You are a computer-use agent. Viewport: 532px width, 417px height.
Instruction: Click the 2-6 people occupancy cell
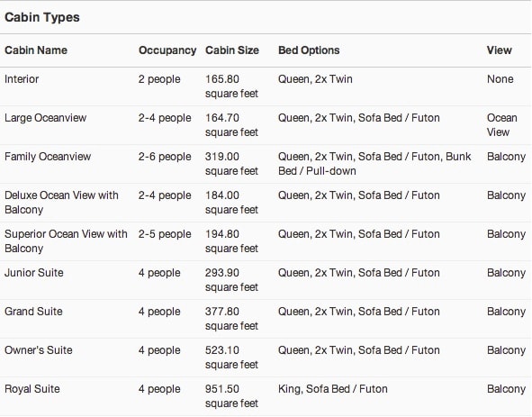(165, 157)
